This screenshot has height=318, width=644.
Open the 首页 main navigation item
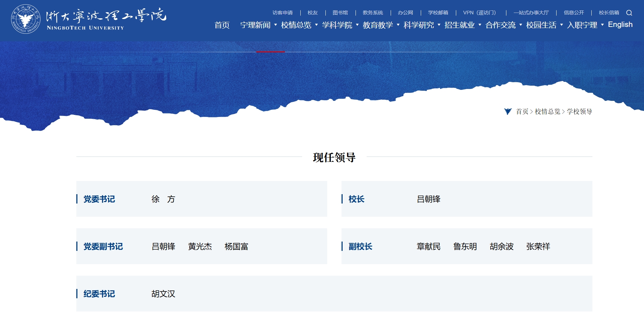click(x=222, y=25)
